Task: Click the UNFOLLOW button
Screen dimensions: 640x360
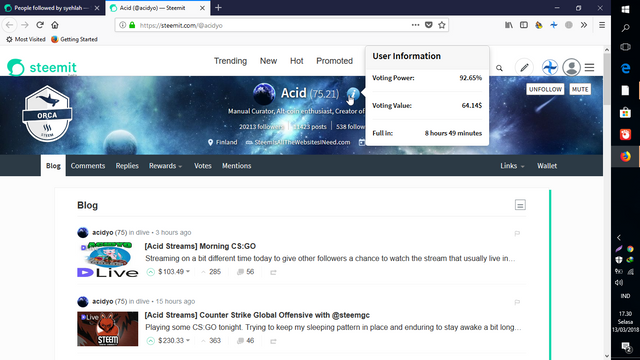Action: coord(545,89)
